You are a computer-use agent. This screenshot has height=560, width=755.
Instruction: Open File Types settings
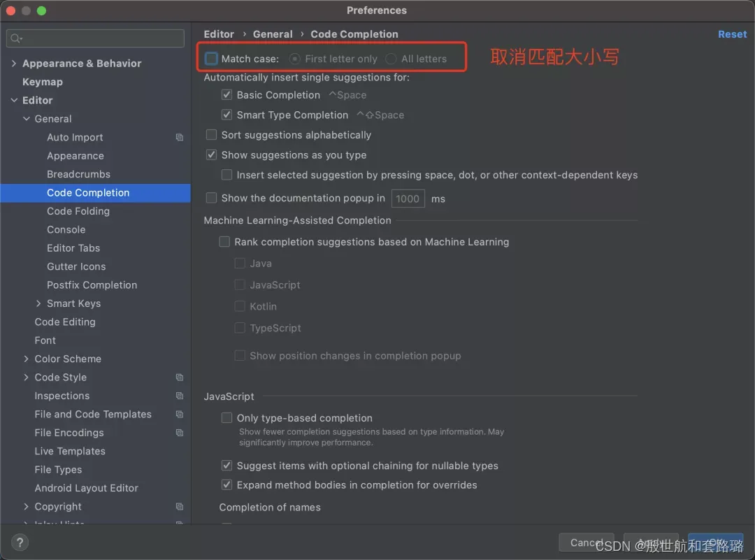point(58,470)
